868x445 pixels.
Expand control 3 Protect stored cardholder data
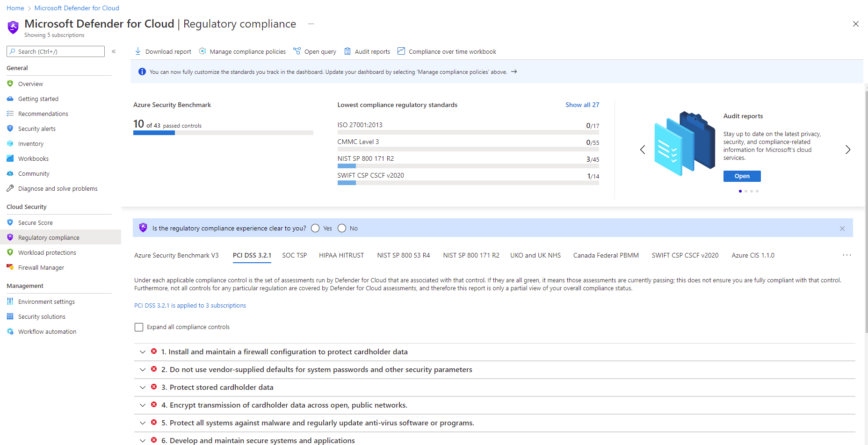(x=143, y=388)
